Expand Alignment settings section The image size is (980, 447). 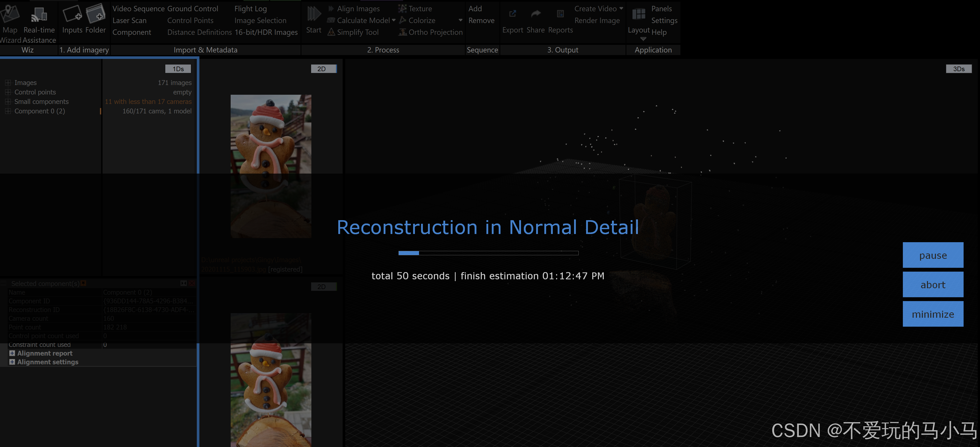point(12,362)
